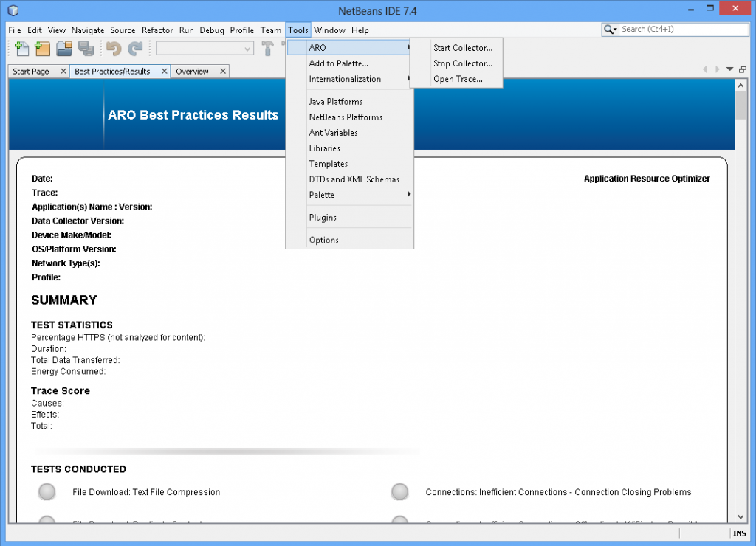Click the Save All toolbar icon
The image size is (756, 546).
point(86,48)
